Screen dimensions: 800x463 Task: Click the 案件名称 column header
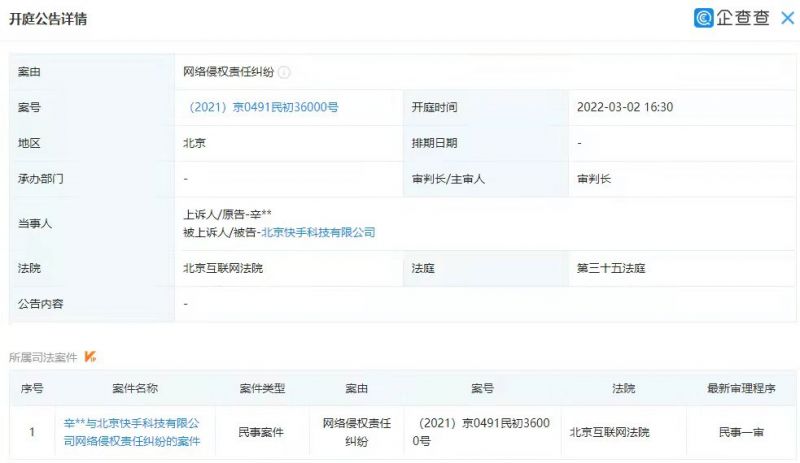click(131, 388)
